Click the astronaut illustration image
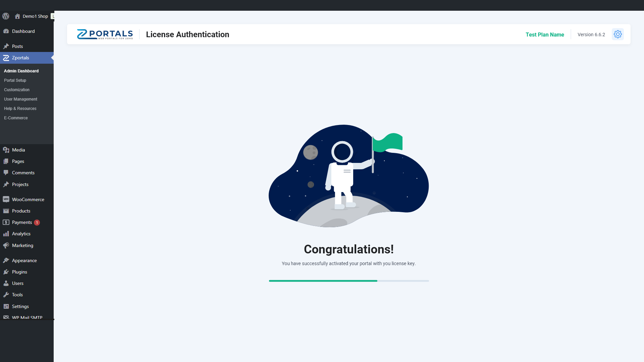 (x=348, y=176)
